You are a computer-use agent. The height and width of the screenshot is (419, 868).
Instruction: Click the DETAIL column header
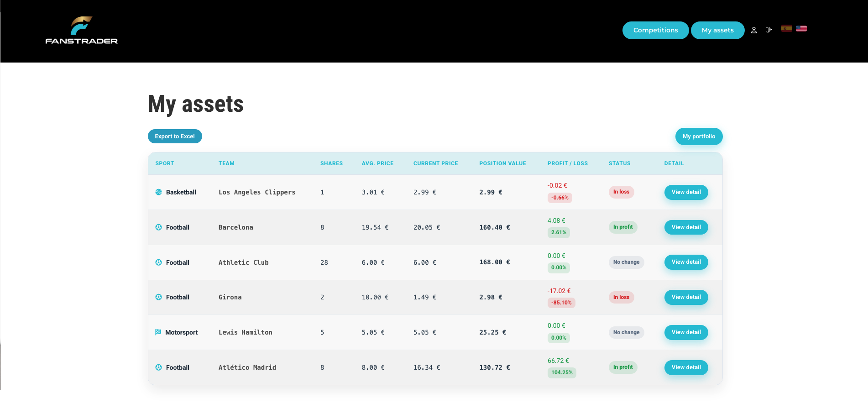coord(674,163)
